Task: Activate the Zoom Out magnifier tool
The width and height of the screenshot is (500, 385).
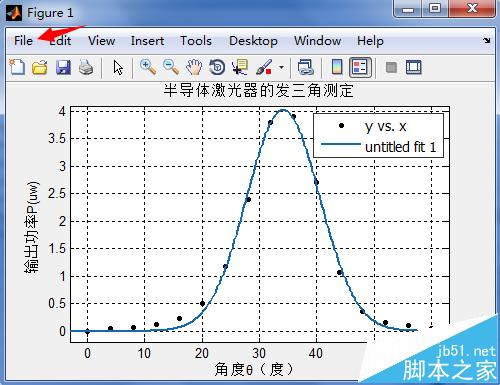Action: point(171,67)
